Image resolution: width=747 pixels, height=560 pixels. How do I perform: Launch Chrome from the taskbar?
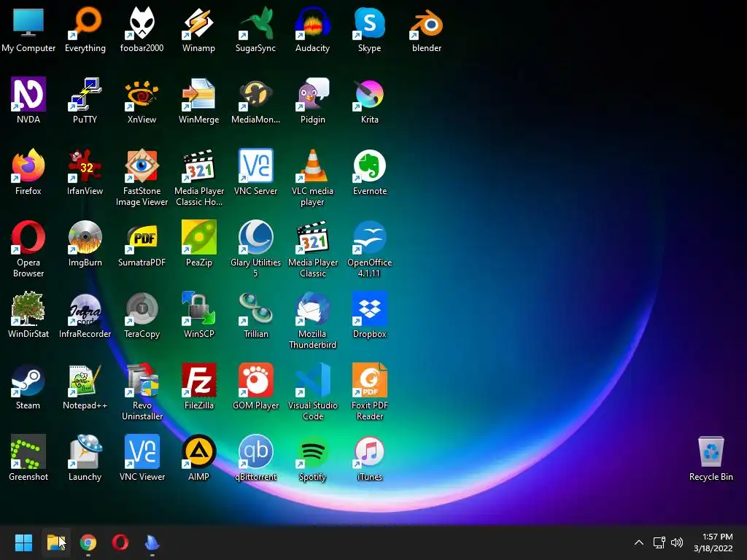point(88,542)
